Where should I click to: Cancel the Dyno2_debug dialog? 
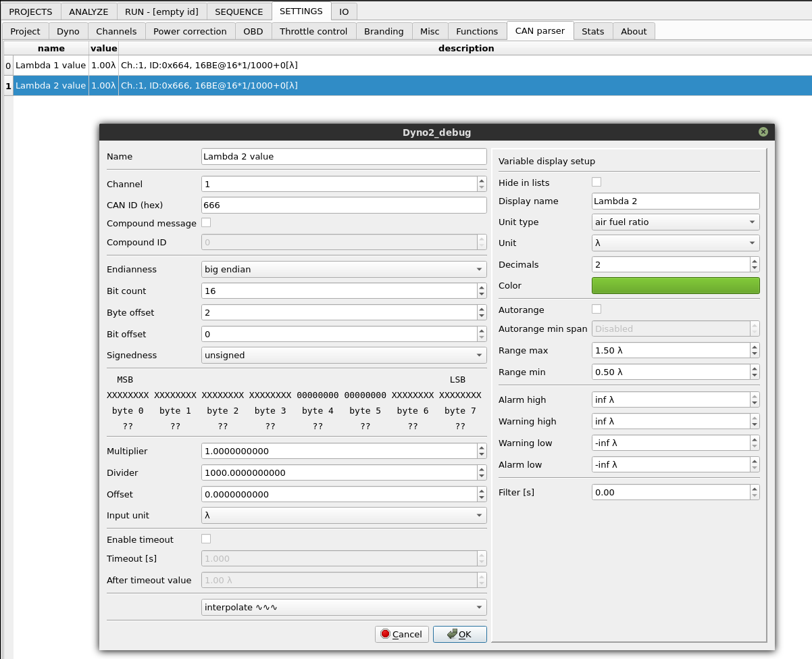click(401, 634)
